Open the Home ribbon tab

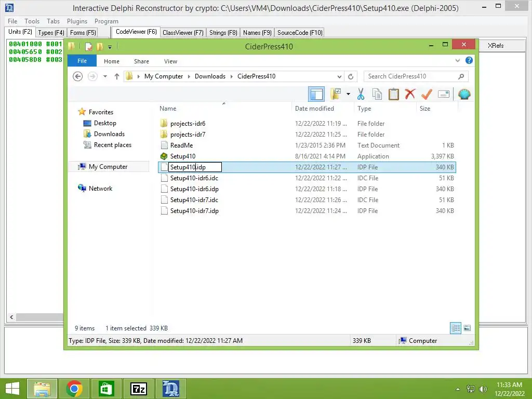click(x=112, y=61)
